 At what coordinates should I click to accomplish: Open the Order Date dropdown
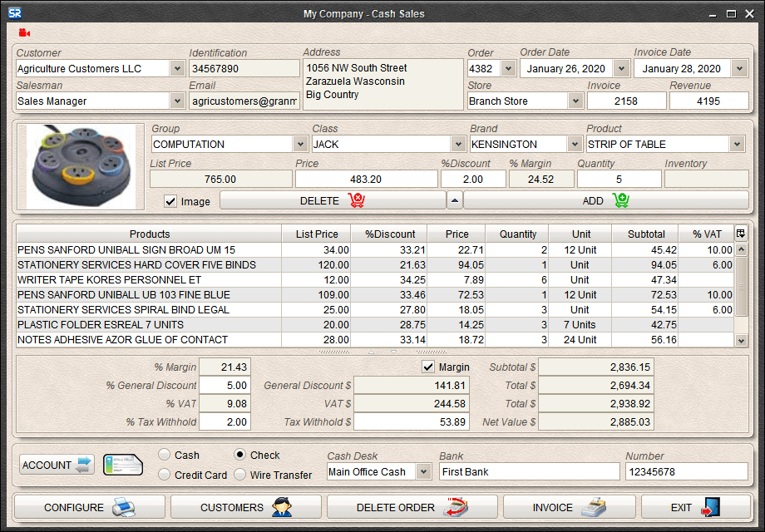pos(621,69)
